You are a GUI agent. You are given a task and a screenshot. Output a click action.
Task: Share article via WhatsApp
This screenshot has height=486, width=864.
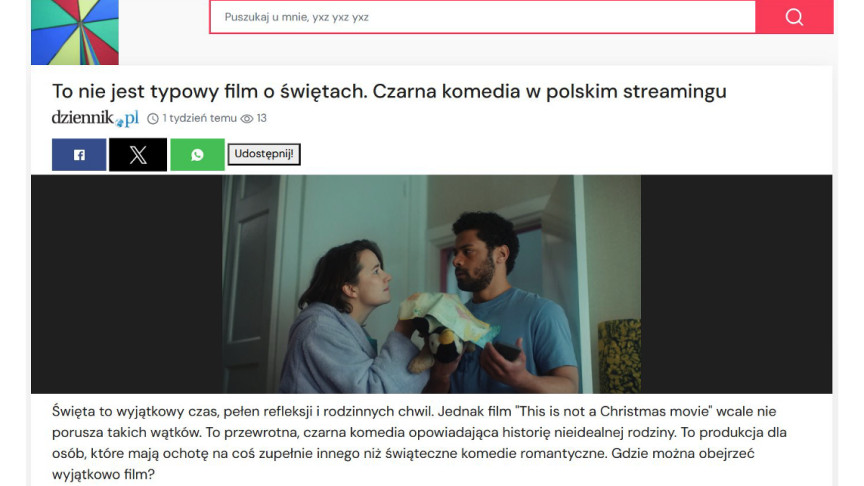pyautogui.click(x=197, y=155)
